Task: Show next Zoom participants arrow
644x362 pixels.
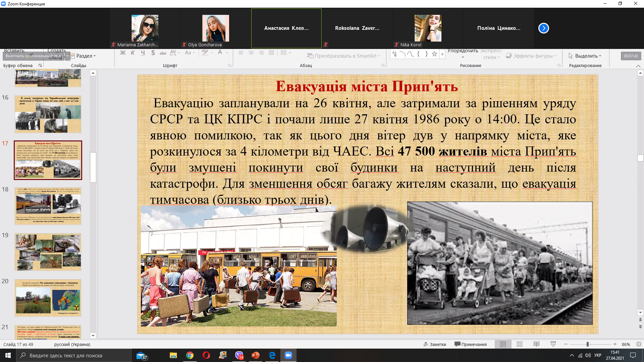Action: click(x=543, y=28)
